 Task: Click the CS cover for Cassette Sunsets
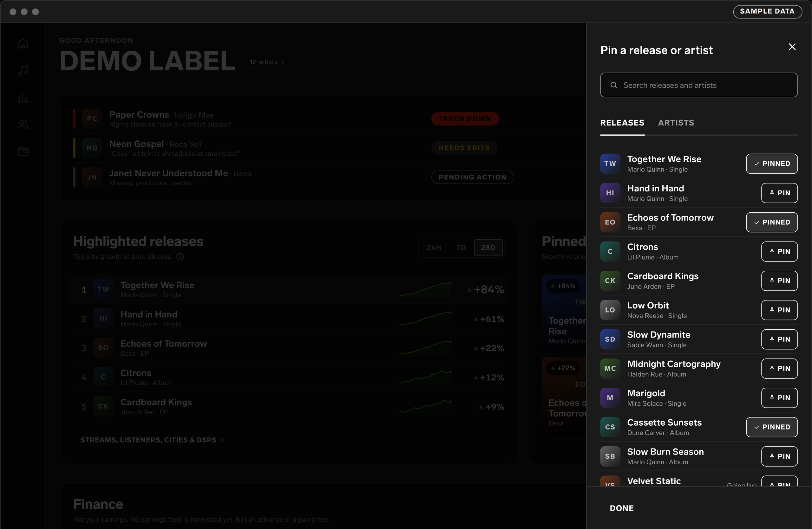pos(610,427)
